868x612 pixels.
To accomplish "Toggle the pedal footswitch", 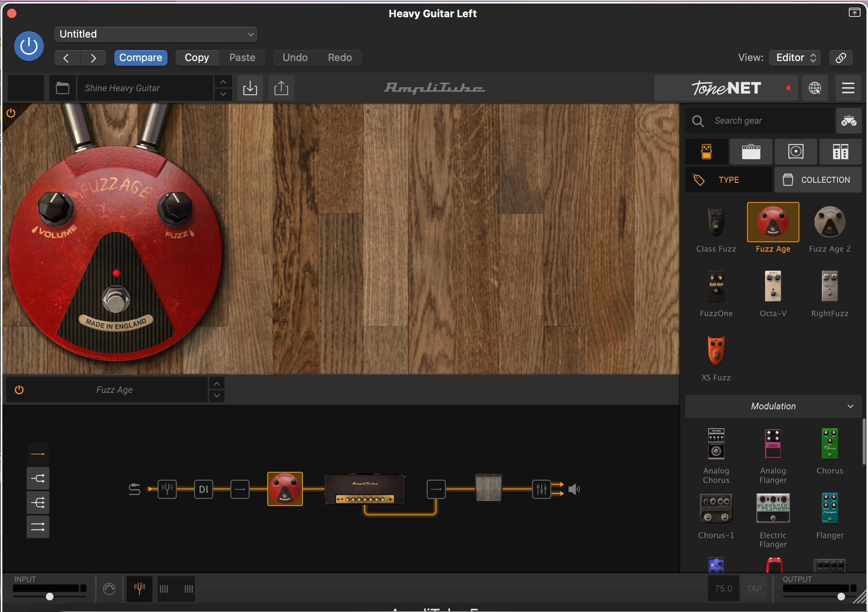I will point(116,300).
